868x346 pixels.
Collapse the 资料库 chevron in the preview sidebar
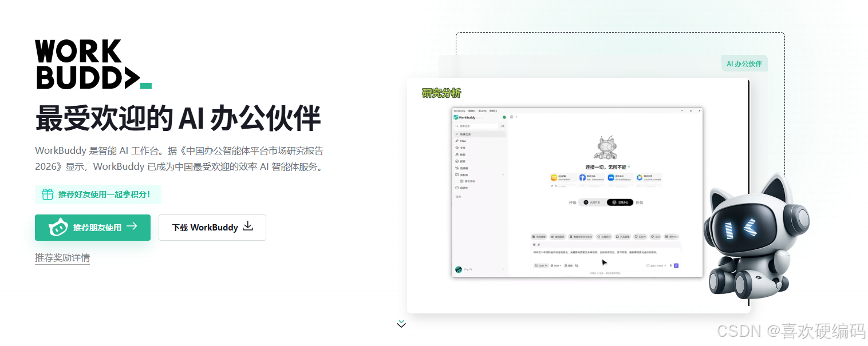point(503,175)
